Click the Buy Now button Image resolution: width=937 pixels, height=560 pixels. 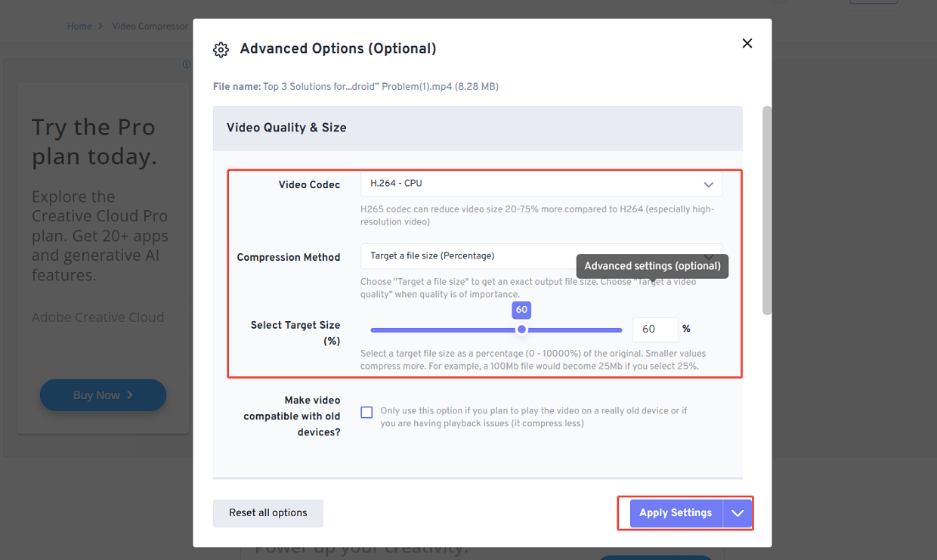[x=103, y=394]
